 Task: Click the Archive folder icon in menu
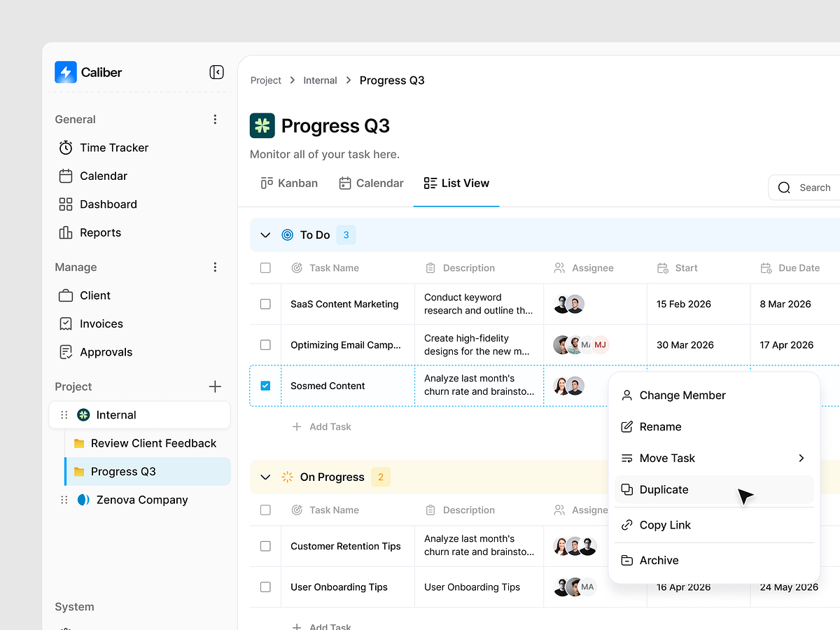coord(627,561)
